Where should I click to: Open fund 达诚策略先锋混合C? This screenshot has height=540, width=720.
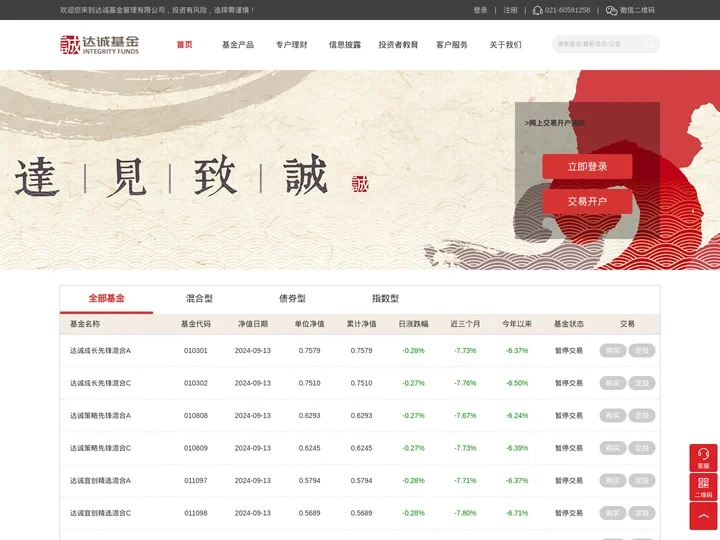pos(100,448)
